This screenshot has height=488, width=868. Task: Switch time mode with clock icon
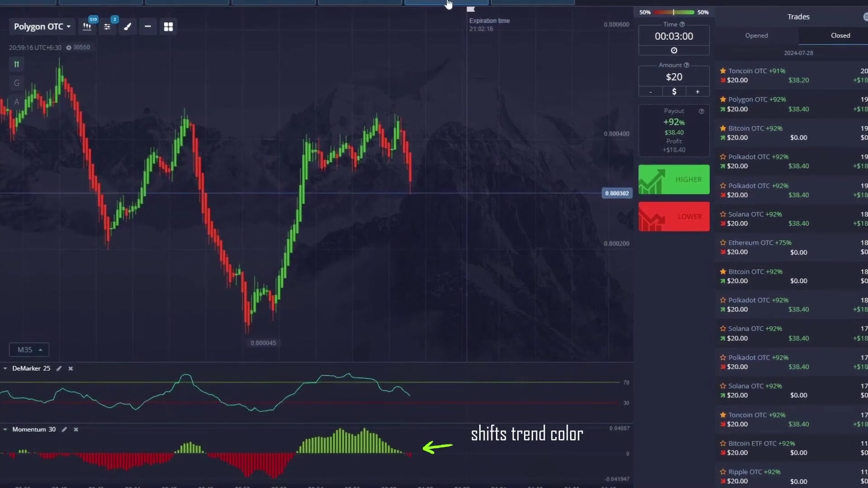coord(674,51)
